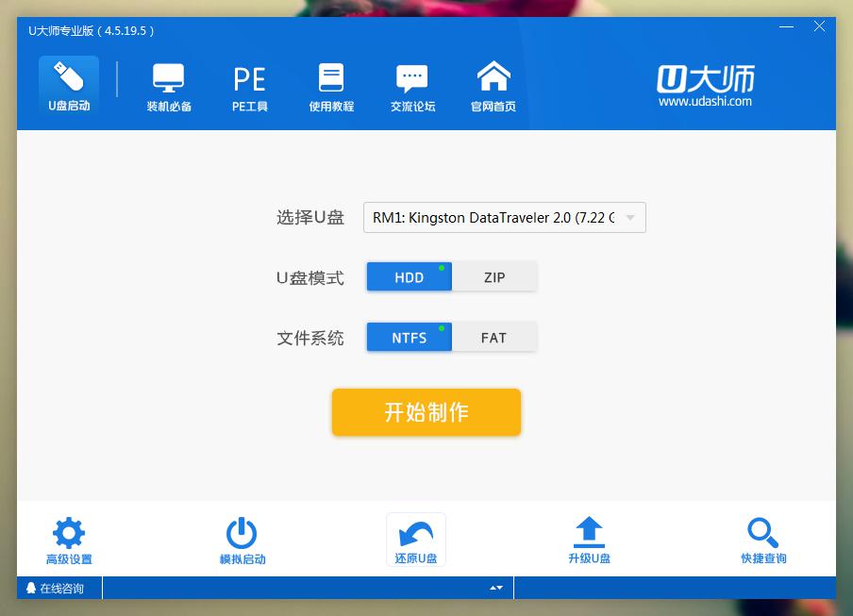
Task: Visit the 交流论坛 forum icon
Action: point(411,85)
